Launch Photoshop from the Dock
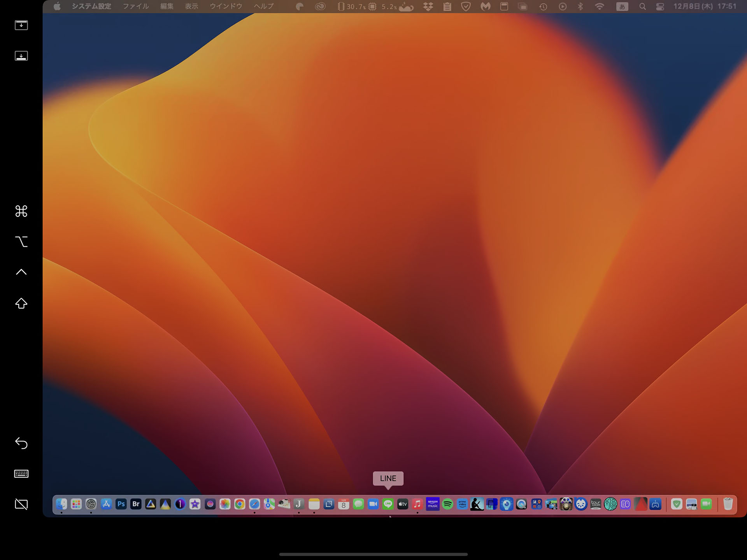 coord(121,504)
